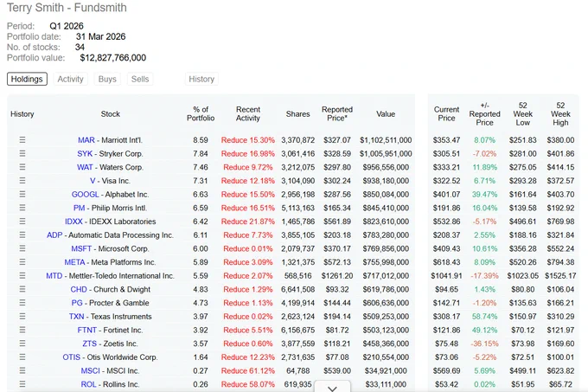Sort by Current Price column header
This screenshot has width=588, height=392.
point(446,113)
